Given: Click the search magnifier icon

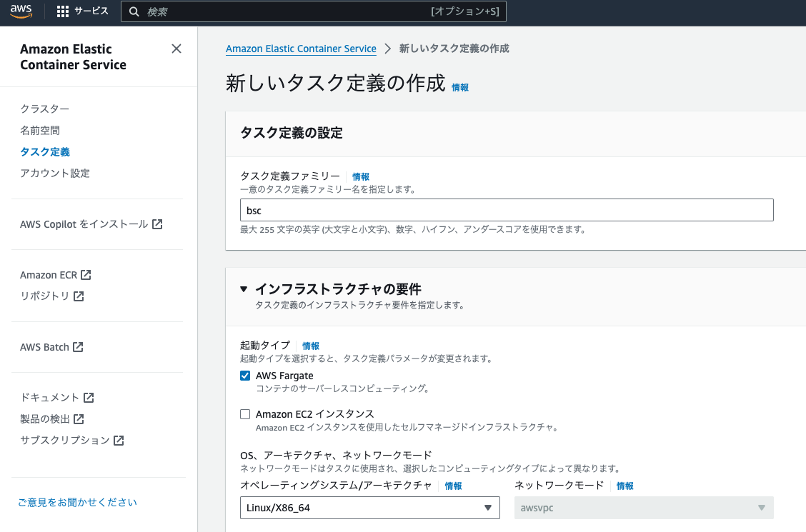Looking at the screenshot, I should [134, 11].
